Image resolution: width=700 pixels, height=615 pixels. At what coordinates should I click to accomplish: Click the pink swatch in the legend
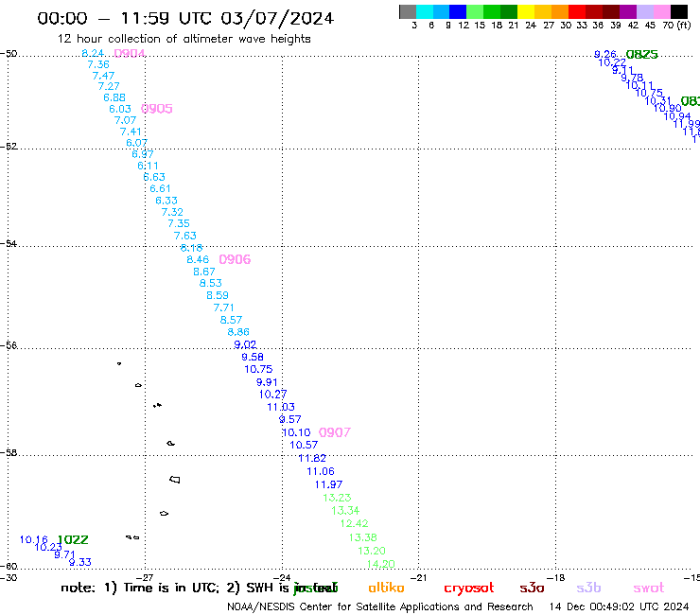662,11
